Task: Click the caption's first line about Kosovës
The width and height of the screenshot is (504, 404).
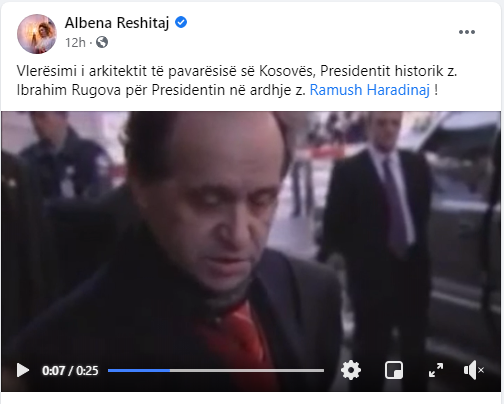Action: pyautogui.click(x=237, y=71)
